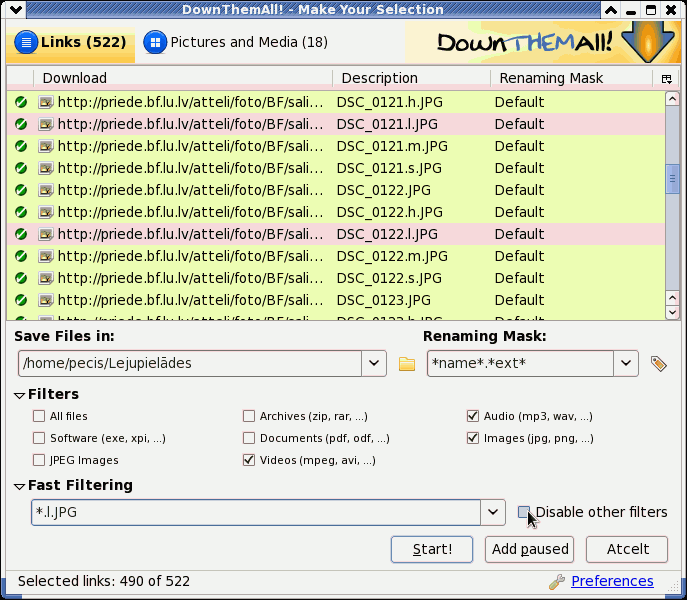Check Disable other filters box

524,512
